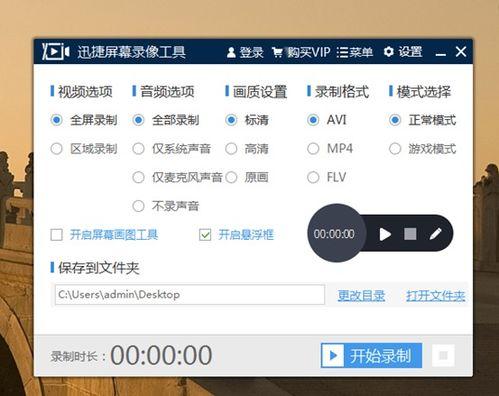
Task: Choose MP4 recording format
Action: coord(330,149)
